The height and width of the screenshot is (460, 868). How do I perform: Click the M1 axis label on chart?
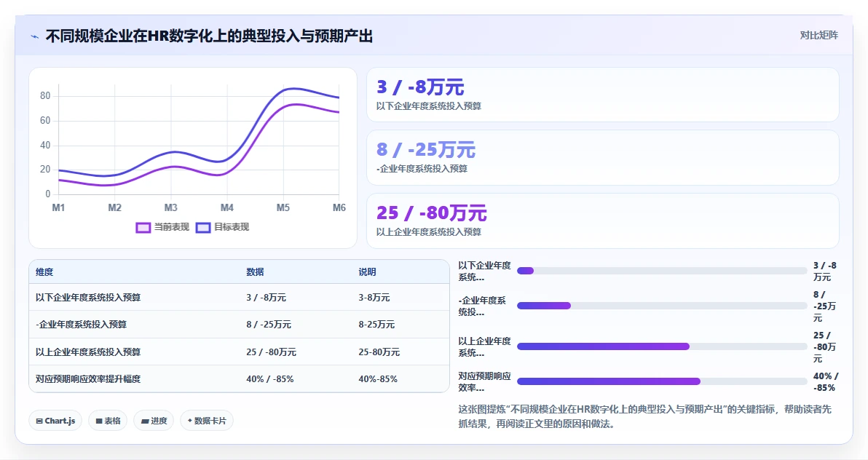[58, 207]
